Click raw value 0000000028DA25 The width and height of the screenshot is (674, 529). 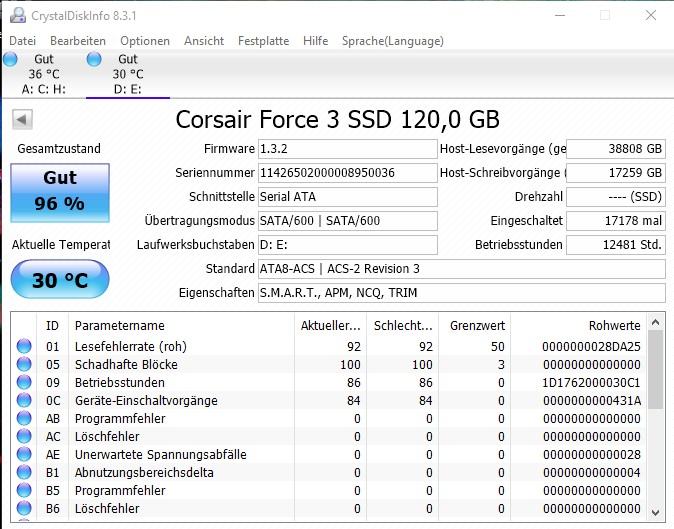coord(591,346)
